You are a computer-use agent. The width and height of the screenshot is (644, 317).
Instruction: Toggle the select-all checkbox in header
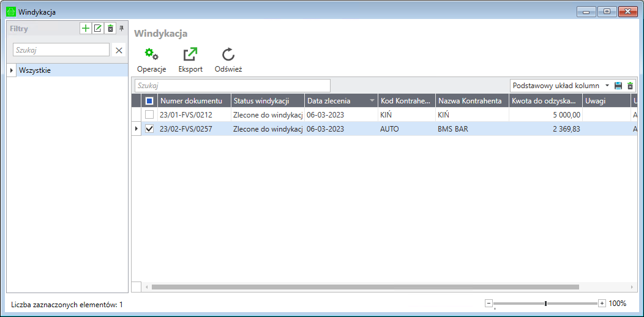coord(149,101)
